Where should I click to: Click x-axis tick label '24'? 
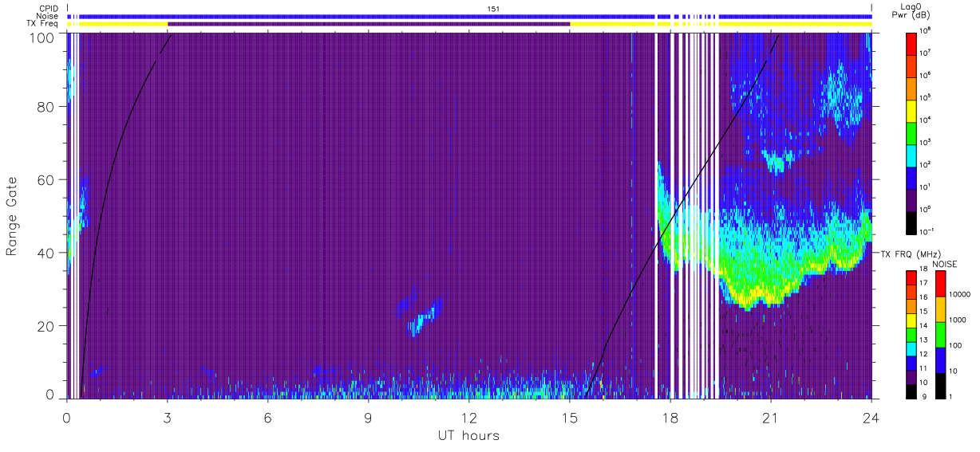[x=871, y=417]
